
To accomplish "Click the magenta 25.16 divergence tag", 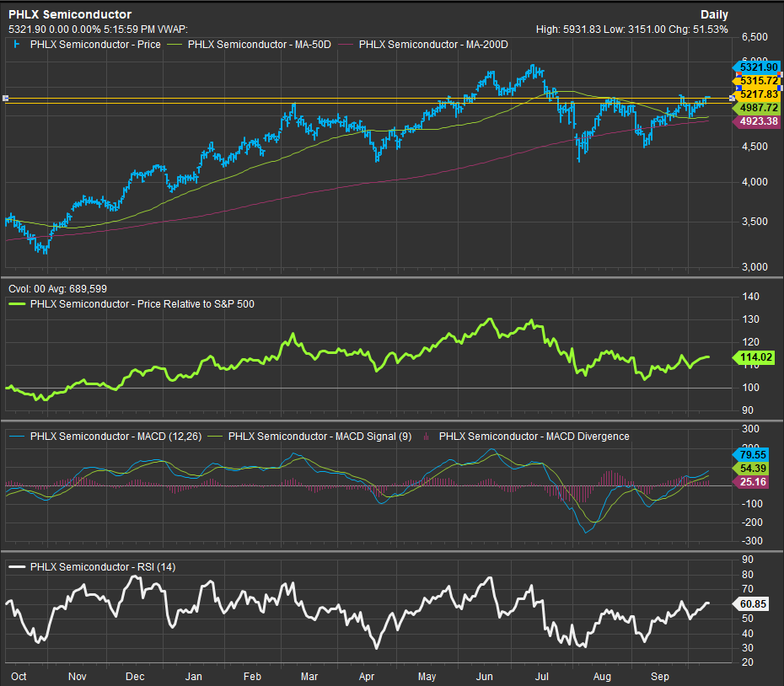I will (751, 481).
